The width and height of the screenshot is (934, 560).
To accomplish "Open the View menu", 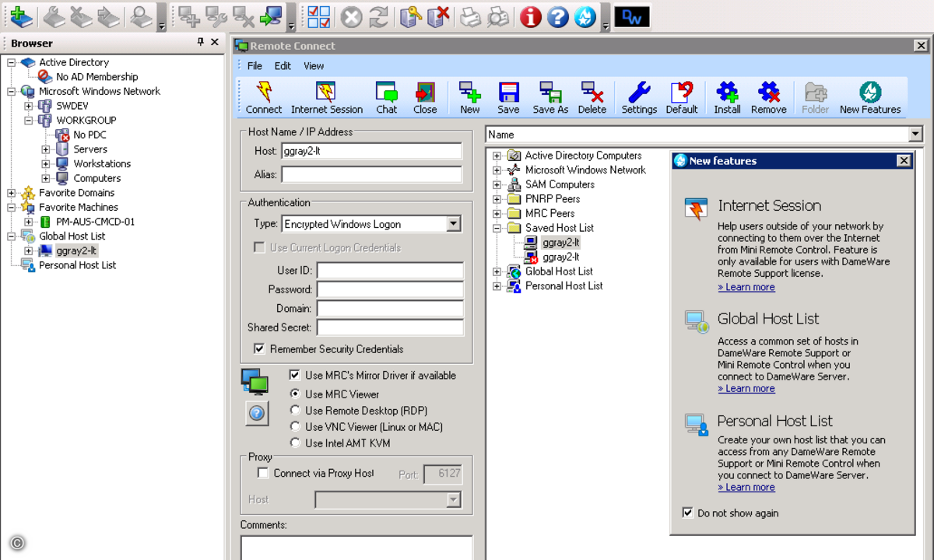I will click(x=314, y=66).
